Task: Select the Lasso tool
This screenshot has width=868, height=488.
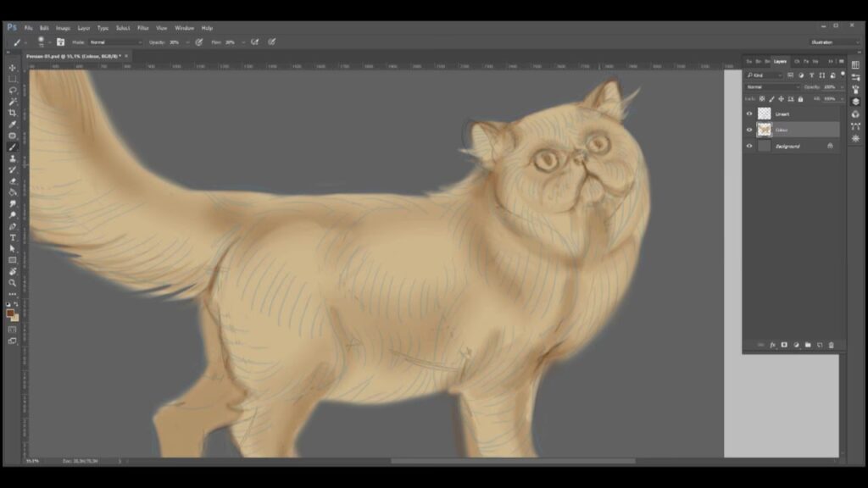Action: 12,90
